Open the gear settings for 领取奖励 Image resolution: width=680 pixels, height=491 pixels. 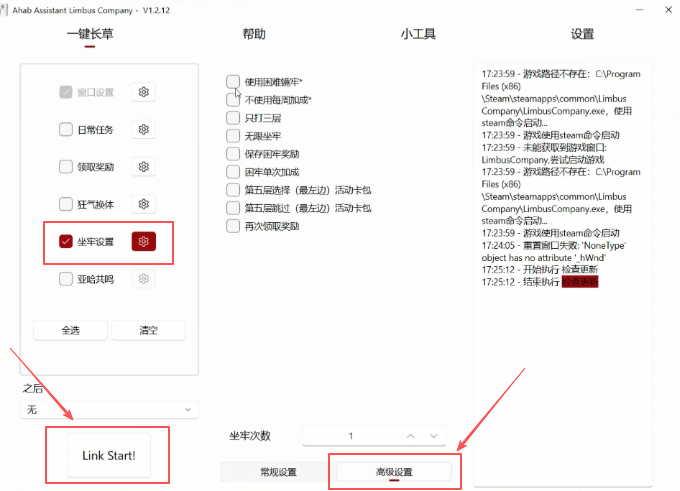tap(145, 167)
